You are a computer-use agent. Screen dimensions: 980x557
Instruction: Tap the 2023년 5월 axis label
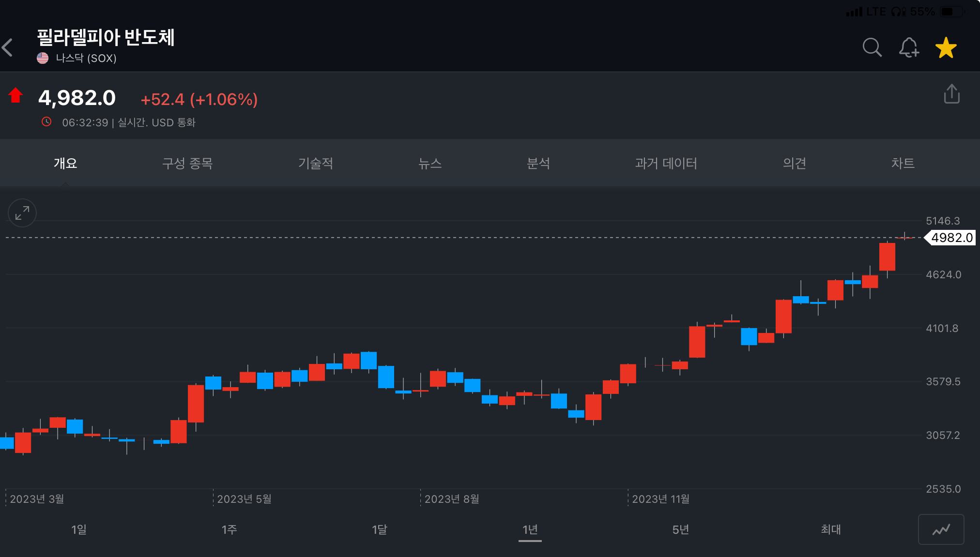(x=244, y=499)
